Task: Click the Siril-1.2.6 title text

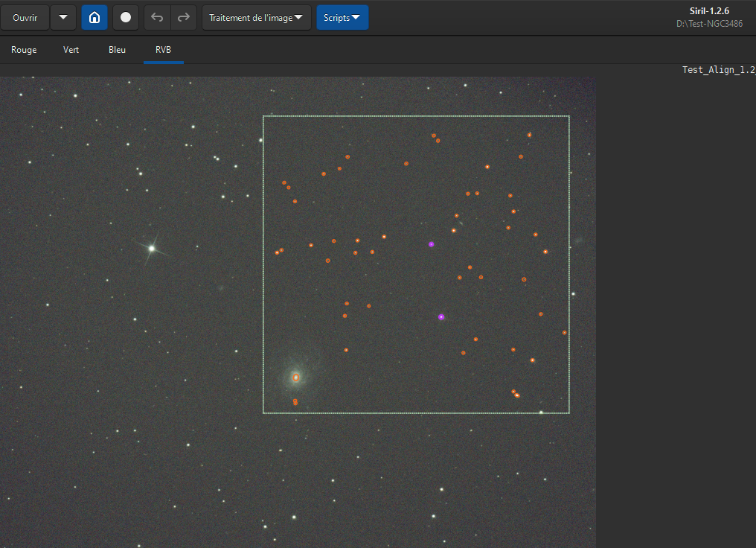Action: (x=709, y=11)
